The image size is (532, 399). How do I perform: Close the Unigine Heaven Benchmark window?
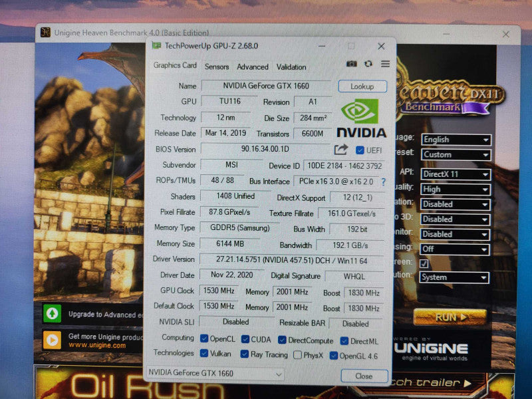(506, 34)
